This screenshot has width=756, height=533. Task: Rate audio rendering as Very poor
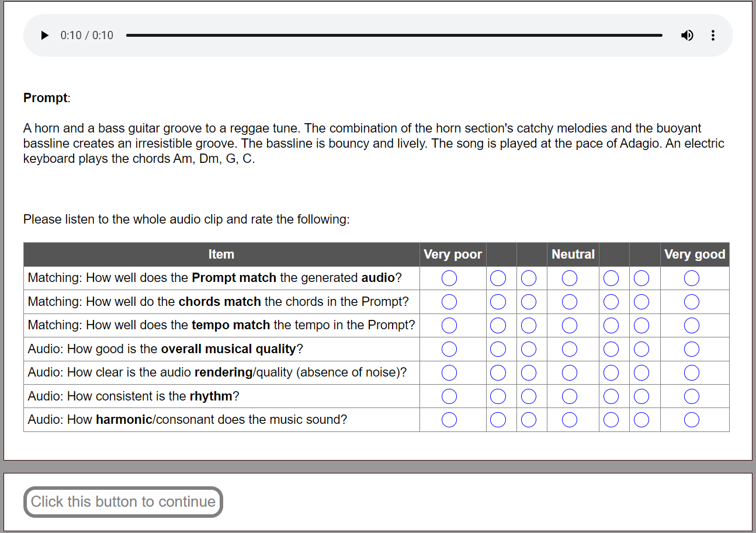(x=449, y=372)
